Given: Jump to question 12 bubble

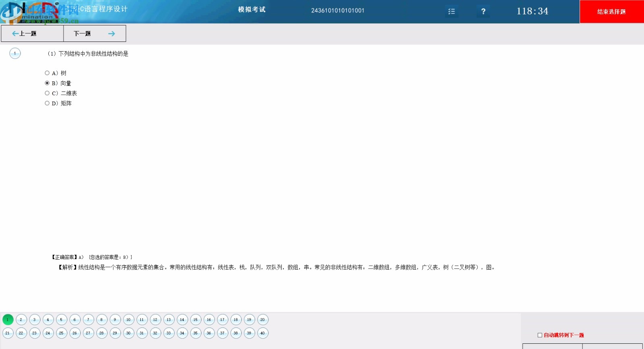Looking at the screenshot, I should 155,320.
